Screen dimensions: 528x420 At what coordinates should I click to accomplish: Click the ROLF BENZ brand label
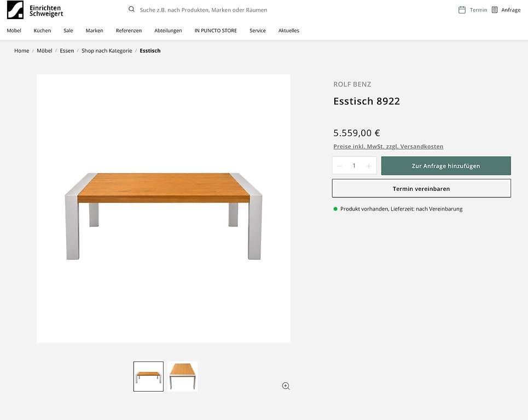pyautogui.click(x=352, y=84)
